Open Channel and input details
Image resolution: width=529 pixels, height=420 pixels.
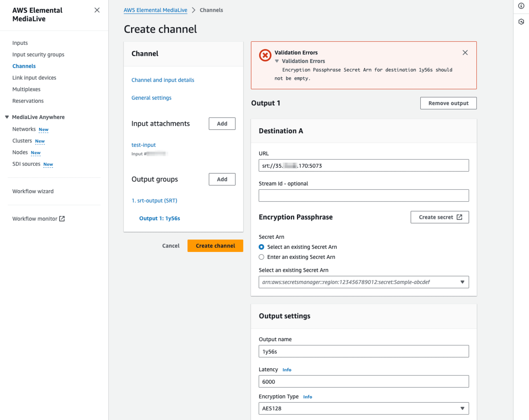163,80
